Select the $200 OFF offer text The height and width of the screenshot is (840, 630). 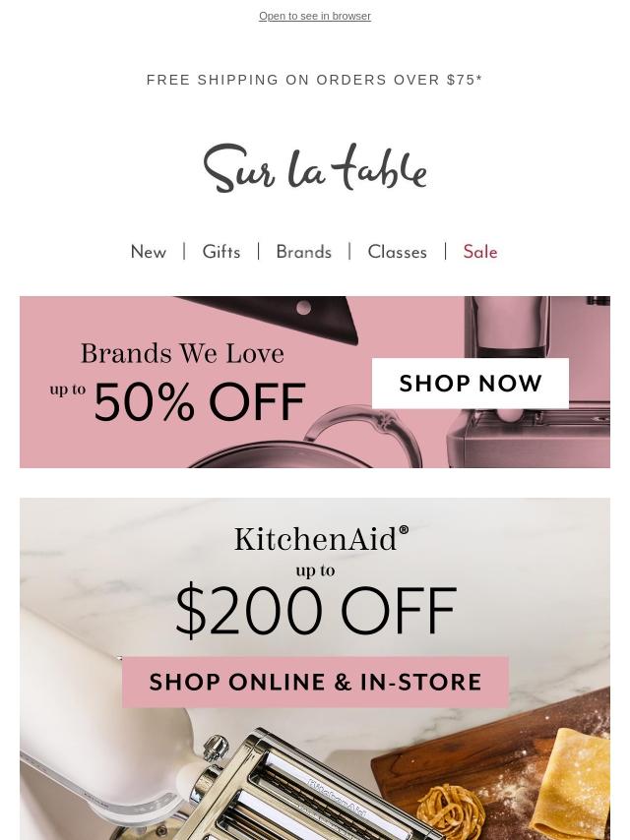coord(316,611)
